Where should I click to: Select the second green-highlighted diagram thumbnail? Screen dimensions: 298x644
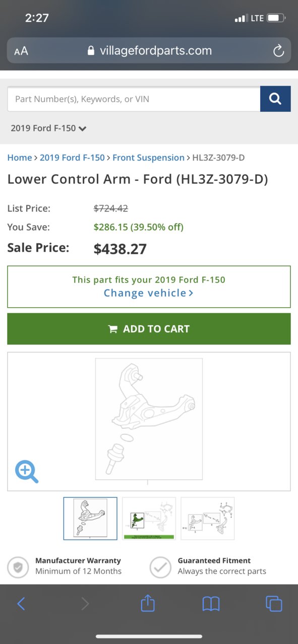tap(149, 519)
